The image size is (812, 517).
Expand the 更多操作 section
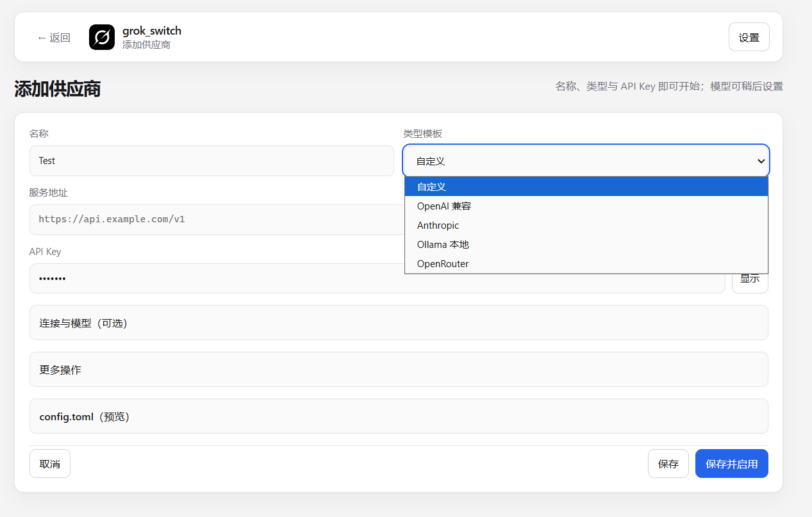(x=399, y=370)
